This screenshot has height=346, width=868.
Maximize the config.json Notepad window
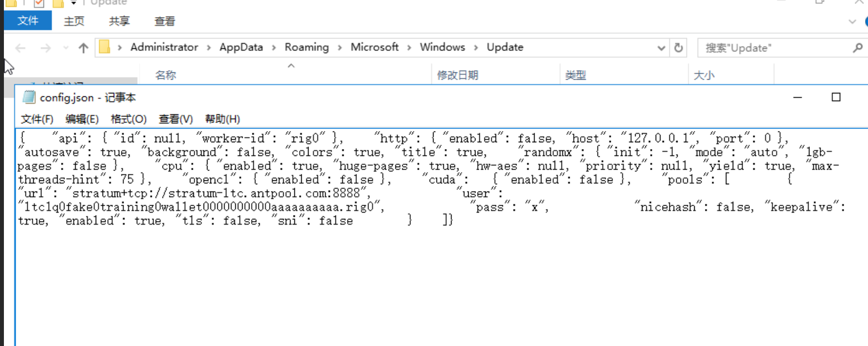coord(836,97)
